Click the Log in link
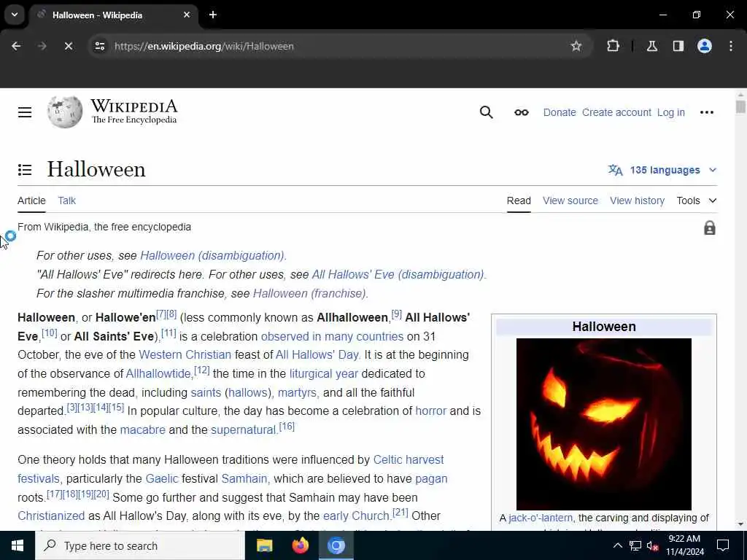Screen dimensions: 747x560 (x=671, y=112)
